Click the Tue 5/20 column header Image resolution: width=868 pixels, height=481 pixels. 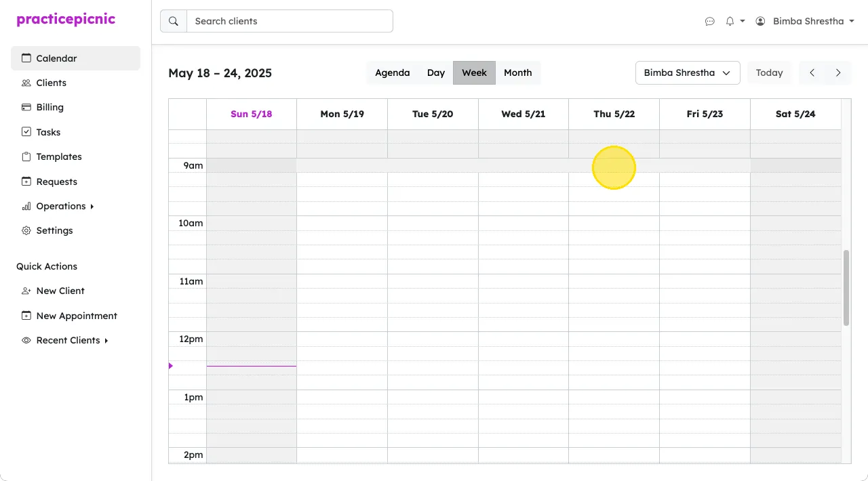(433, 114)
